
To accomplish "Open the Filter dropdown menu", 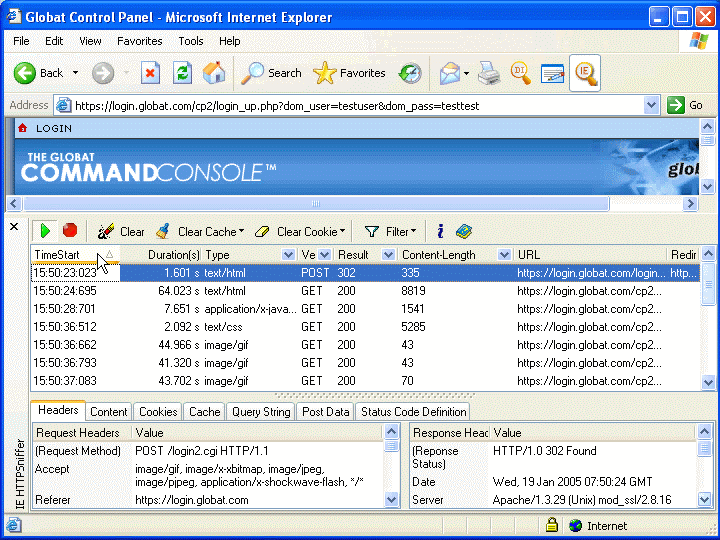I will (x=414, y=232).
